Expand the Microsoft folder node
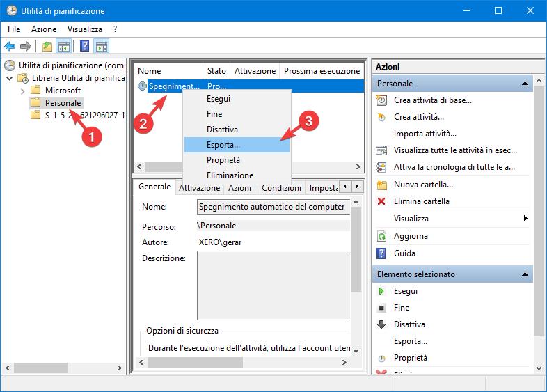This screenshot has width=547, height=392. (x=23, y=91)
